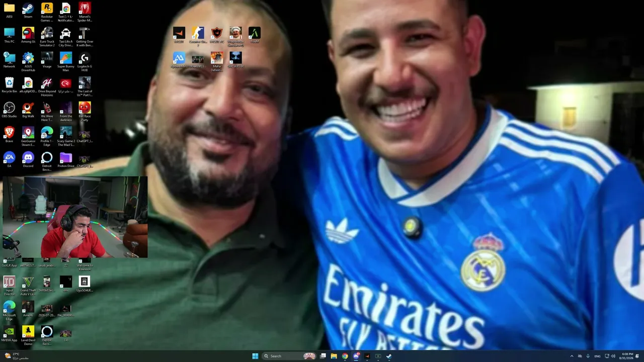Select the Recycle Bin icon
This screenshot has height=362, width=644.
point(9,85)
